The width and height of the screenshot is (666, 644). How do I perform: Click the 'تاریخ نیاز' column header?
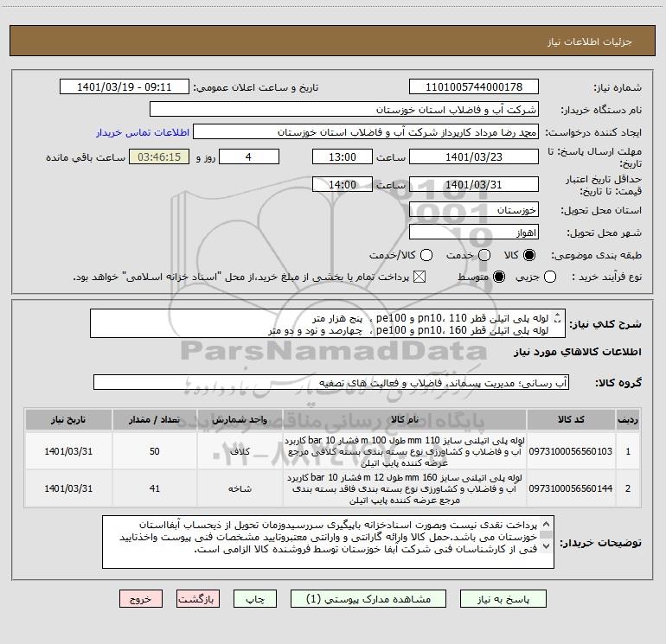pyautogui.click(x=68, y=420)
